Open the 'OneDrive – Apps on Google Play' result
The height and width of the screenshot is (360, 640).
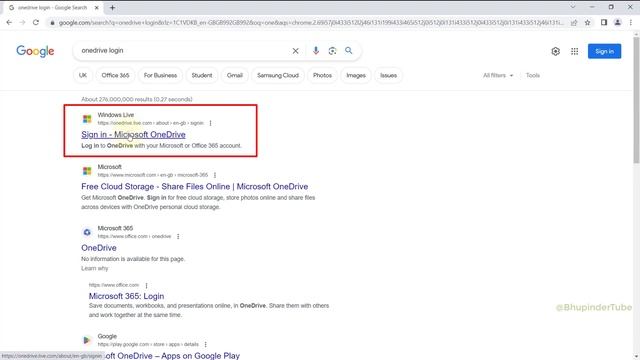(x=172, y=356)
